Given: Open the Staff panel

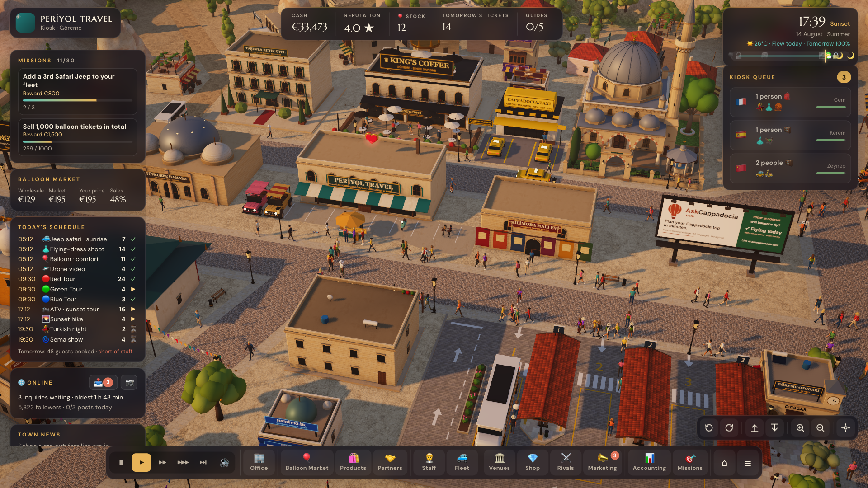Looking at the screenshot, I should point(429,462).
